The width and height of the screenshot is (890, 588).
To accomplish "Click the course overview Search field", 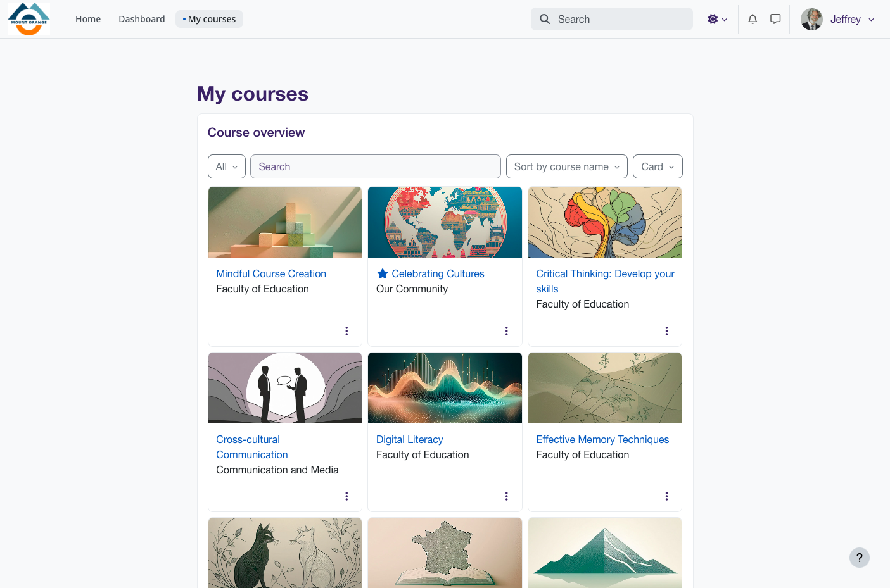I will (x=376, y=166).
